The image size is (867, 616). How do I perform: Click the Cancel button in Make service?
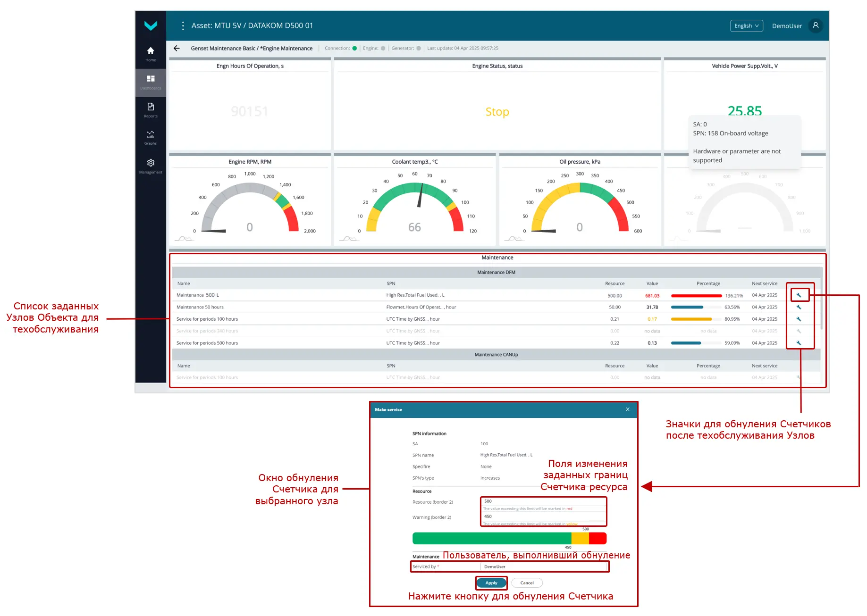[527, 583]
